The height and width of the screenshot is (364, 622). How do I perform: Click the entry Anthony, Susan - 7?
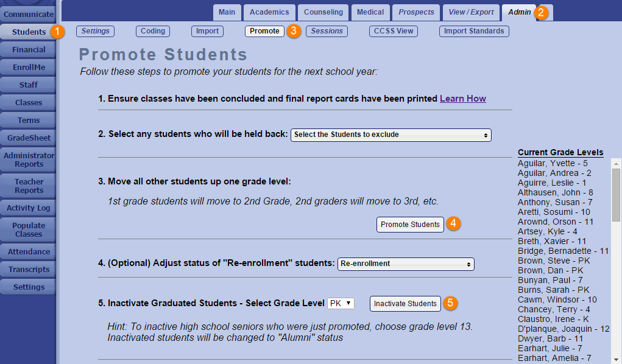pyautogui.click(x=555, y=202)
